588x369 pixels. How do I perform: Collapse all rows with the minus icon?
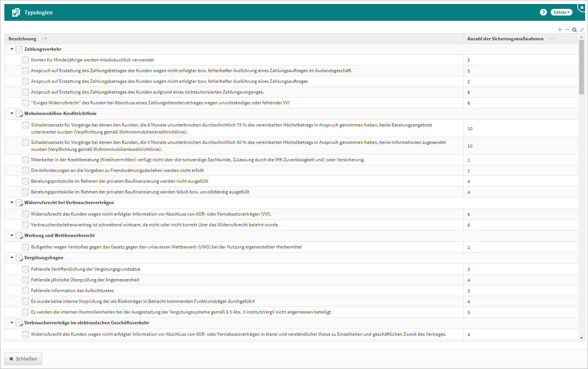tap(567, 30)
